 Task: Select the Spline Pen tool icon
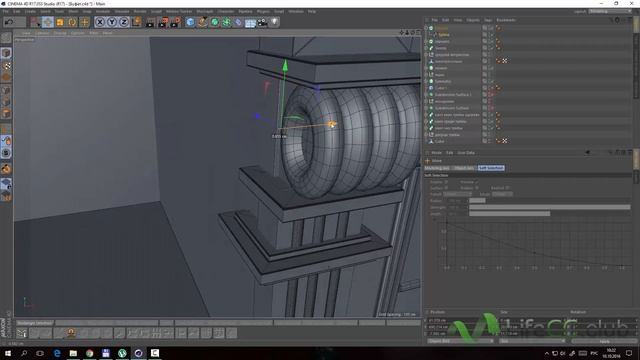point(202,22)
